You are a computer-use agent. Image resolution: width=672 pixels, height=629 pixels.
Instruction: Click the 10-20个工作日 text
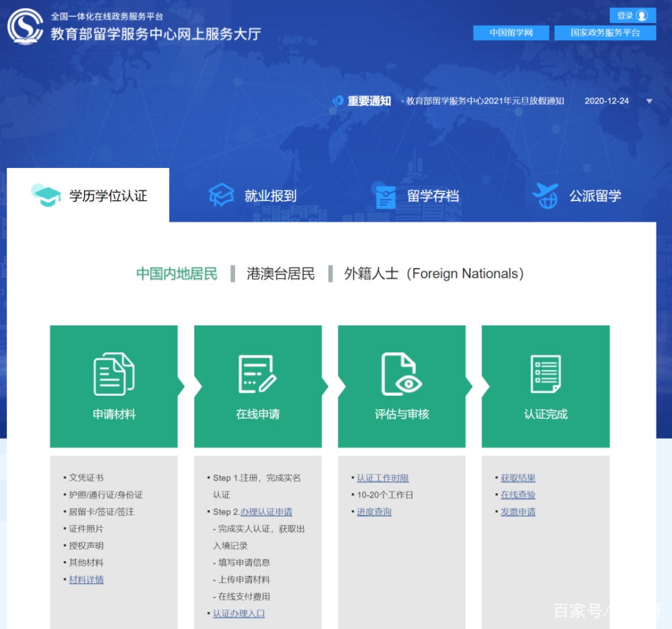385,495
